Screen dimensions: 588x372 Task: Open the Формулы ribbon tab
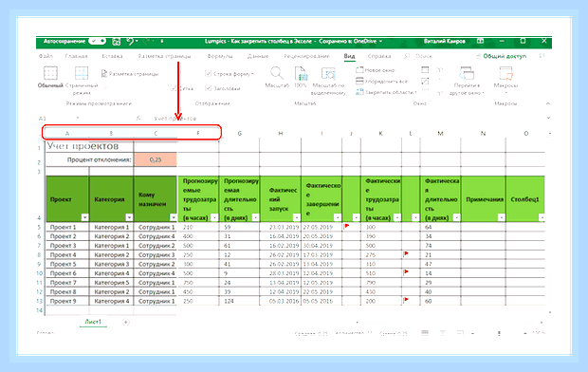(x=220, y=56)
